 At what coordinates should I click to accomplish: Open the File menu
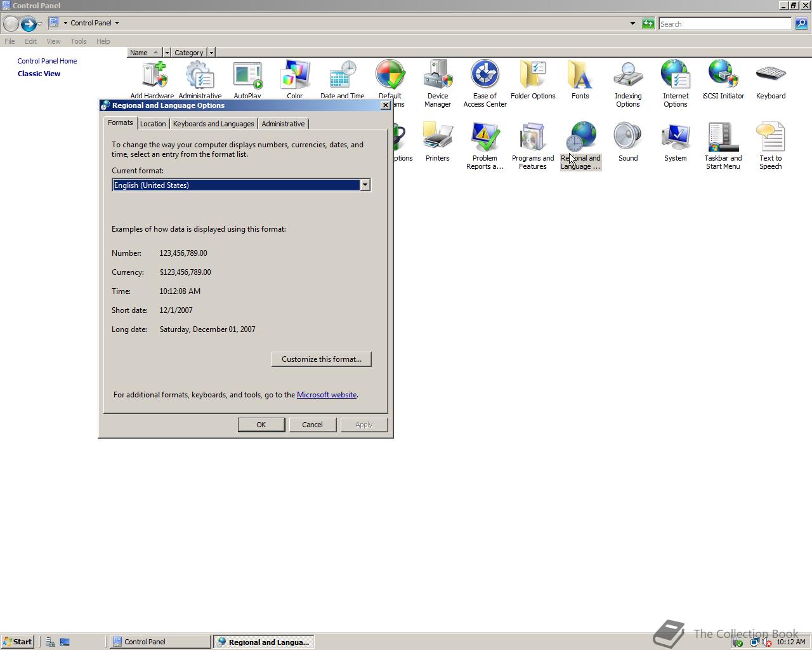[10, 41]
